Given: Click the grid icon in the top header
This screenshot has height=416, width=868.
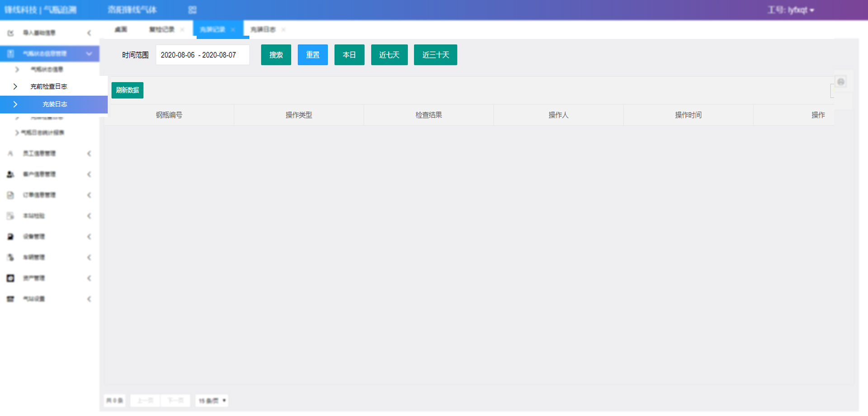Looking at the screenshot, I should pos(192,10).
